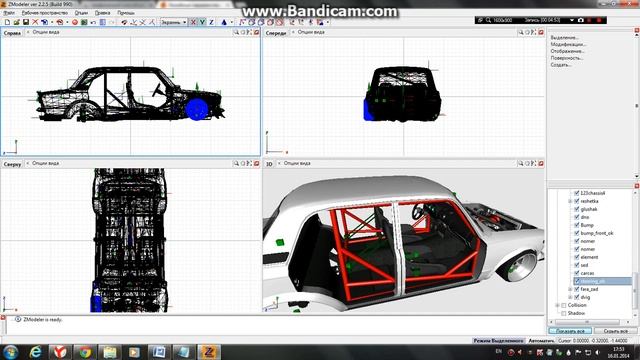The image size is (640, 360).
Task: Expand the 'Отображение...' panel section
Action: (x=567, y=51)
